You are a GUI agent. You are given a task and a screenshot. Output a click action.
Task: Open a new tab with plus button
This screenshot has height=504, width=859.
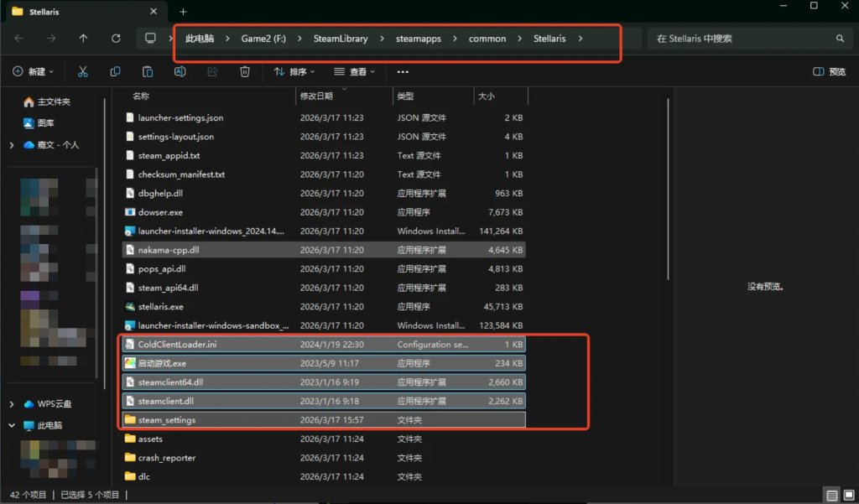[183, 12]
